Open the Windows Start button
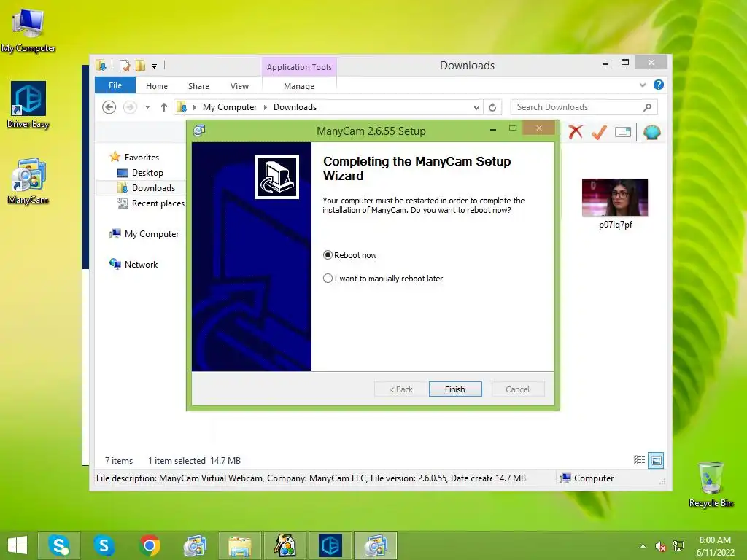 18,545
